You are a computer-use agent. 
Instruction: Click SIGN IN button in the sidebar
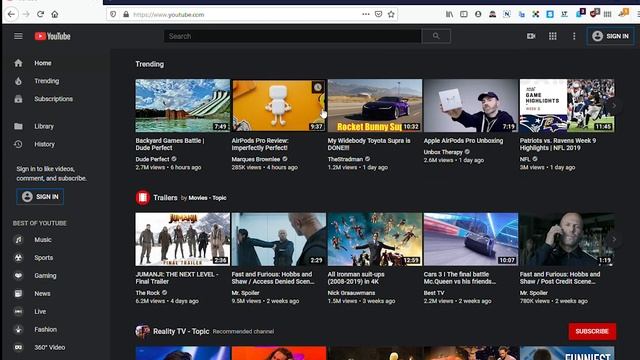click(40, 197)
